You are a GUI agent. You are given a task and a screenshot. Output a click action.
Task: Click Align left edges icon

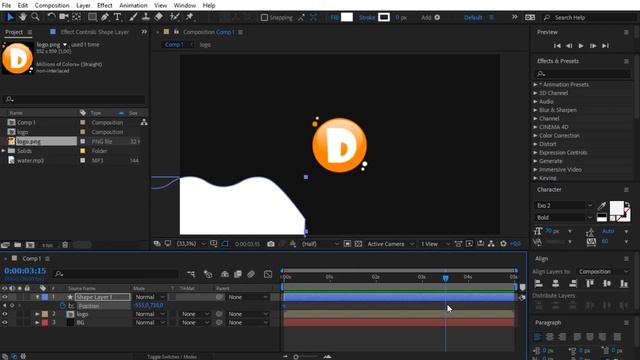pos(539,284)
